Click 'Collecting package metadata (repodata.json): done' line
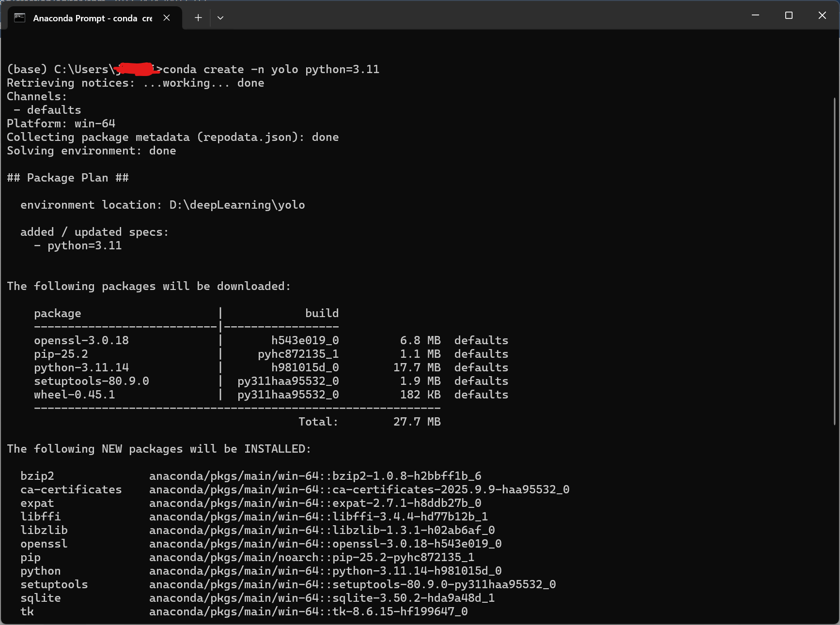 point(173,137)
